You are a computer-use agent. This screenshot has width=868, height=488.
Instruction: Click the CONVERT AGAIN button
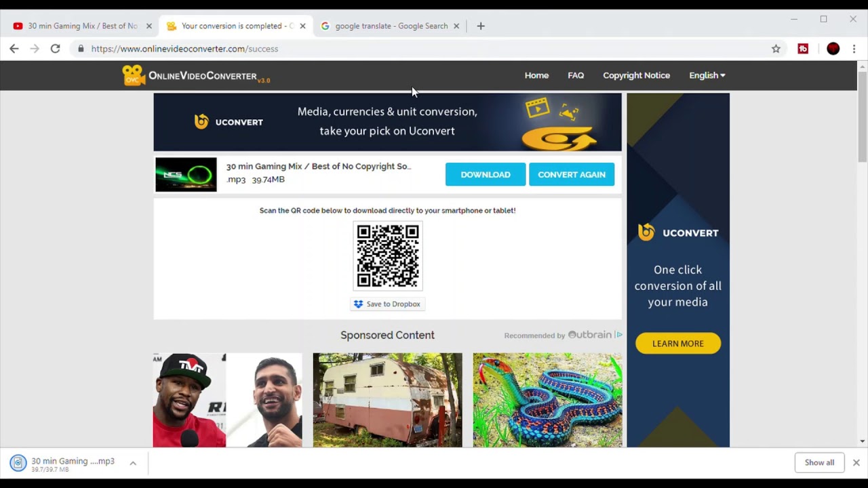coord(572,174)
